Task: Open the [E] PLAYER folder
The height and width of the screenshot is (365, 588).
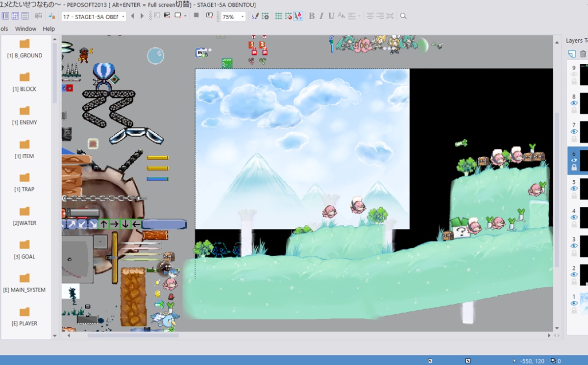Action: click(24, 316)
